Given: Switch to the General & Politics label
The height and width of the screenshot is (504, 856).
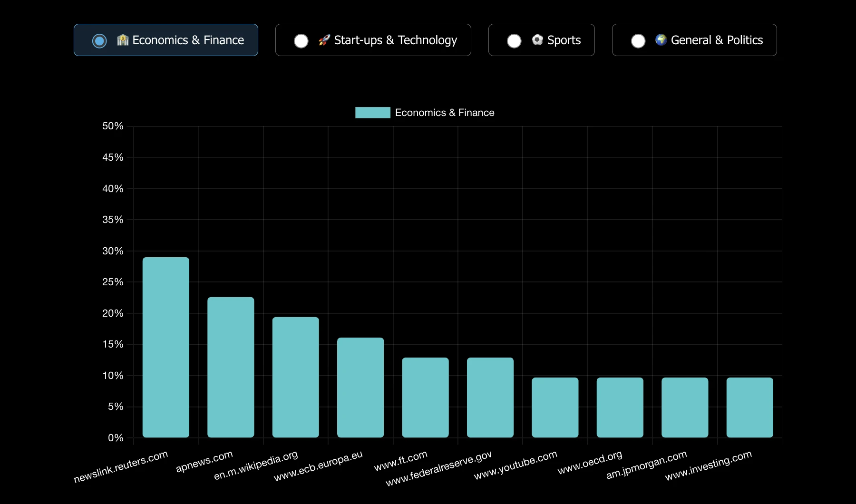Looking at the screenshot, I should [717, 40].
